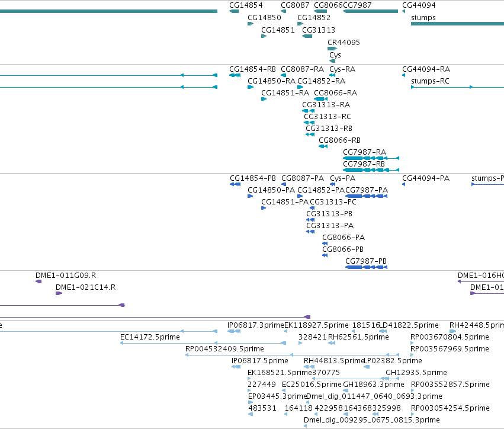Select protein CG7987-PA label
The image size is (504, 429).
(367, 190)
